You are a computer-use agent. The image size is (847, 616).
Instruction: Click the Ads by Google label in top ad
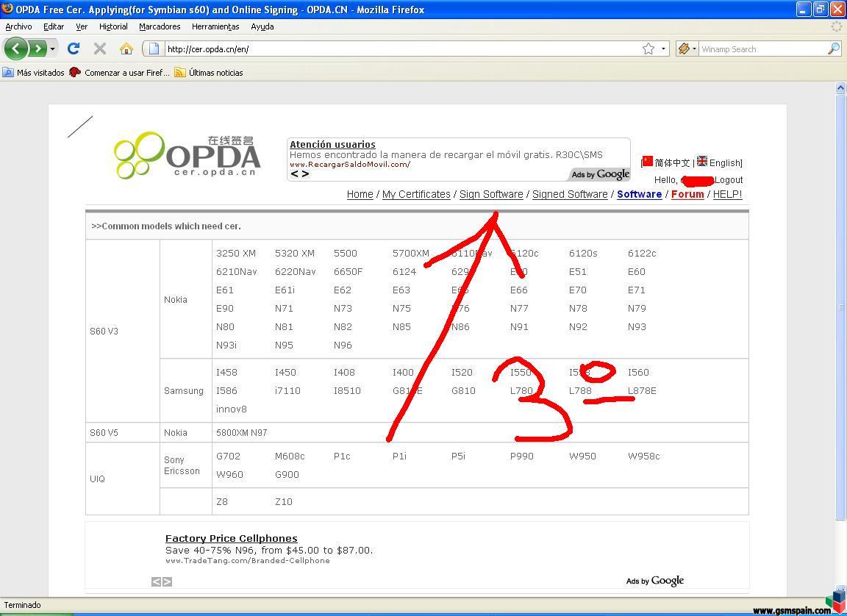point(600,174)
